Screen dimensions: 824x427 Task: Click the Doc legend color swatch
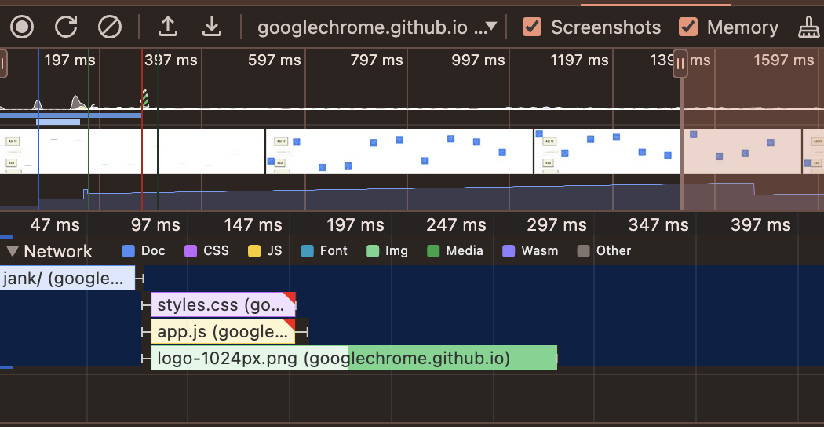[x=128, y=251]
